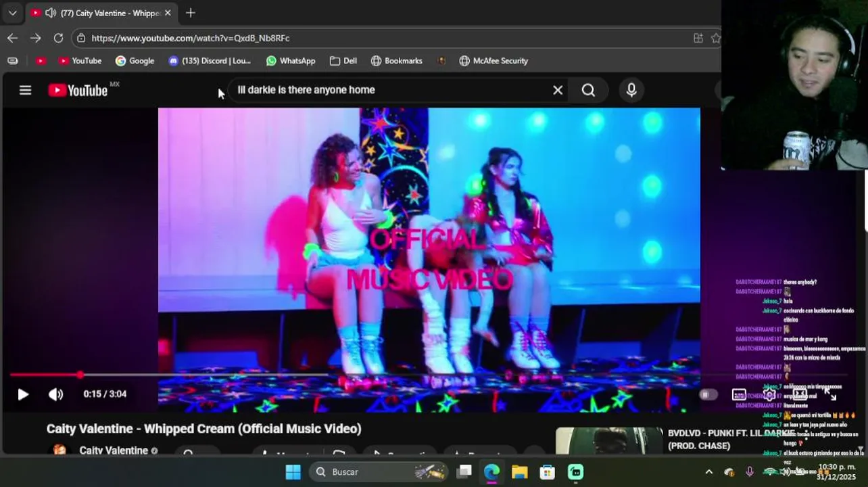Open the small avatar bookmark before McAfee
868x487 pixels.
click(441, 61)
